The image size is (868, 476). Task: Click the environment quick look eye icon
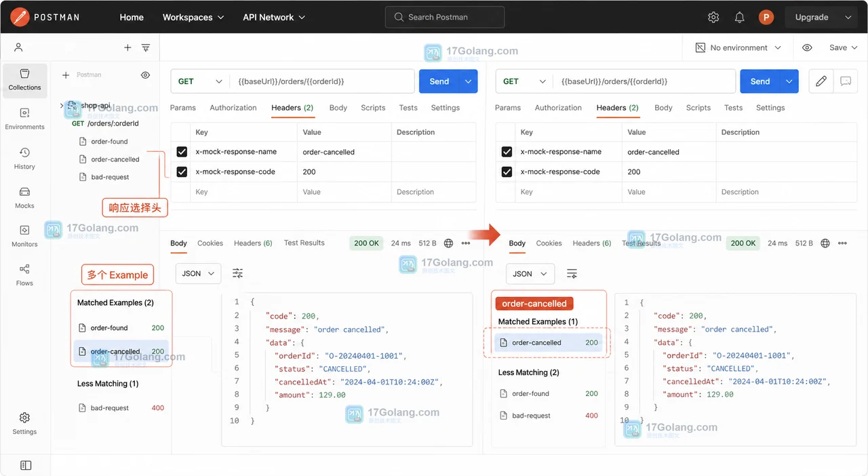tap(807, 47)
